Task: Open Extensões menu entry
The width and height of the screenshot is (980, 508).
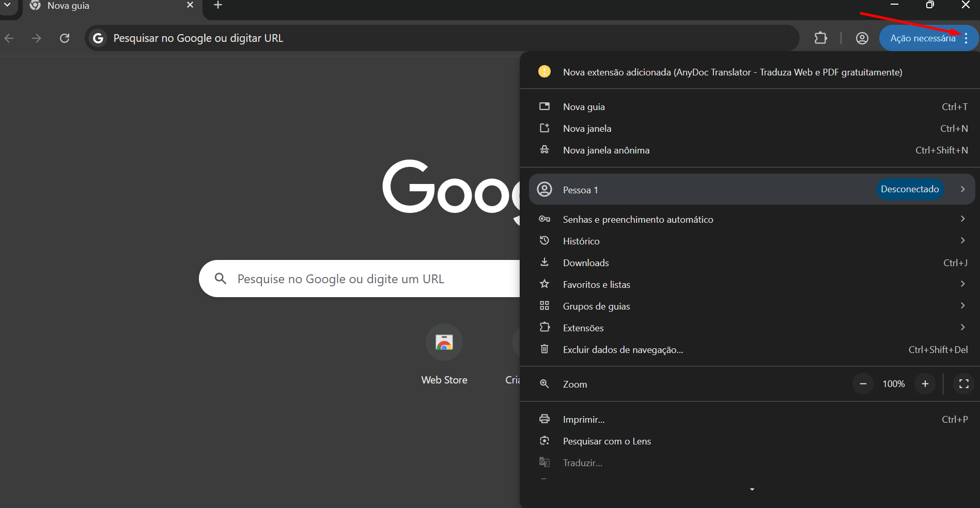Action: [750, 328]
